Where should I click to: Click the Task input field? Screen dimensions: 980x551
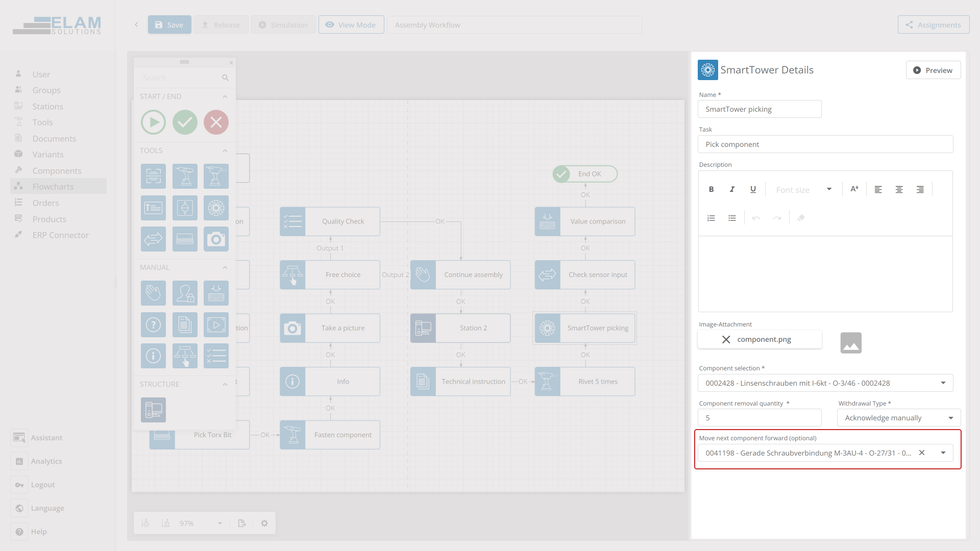[x=825, y=144]
